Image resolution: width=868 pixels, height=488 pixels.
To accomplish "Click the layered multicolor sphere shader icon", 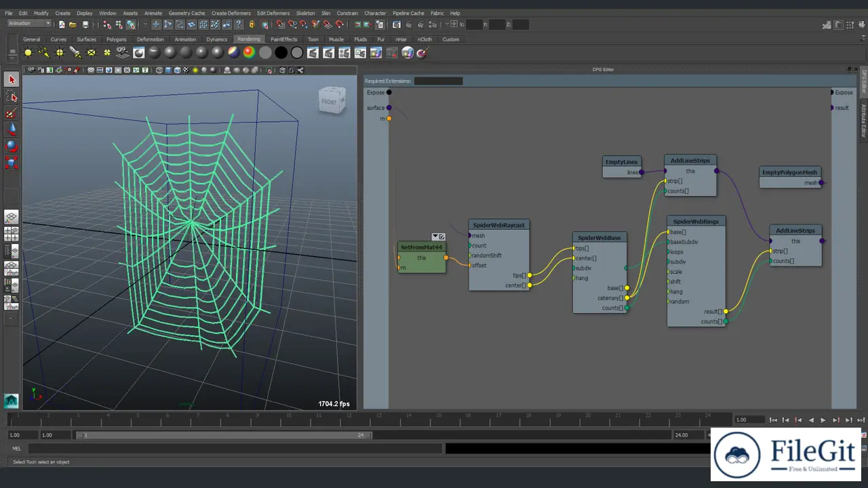I will [233, 52].
